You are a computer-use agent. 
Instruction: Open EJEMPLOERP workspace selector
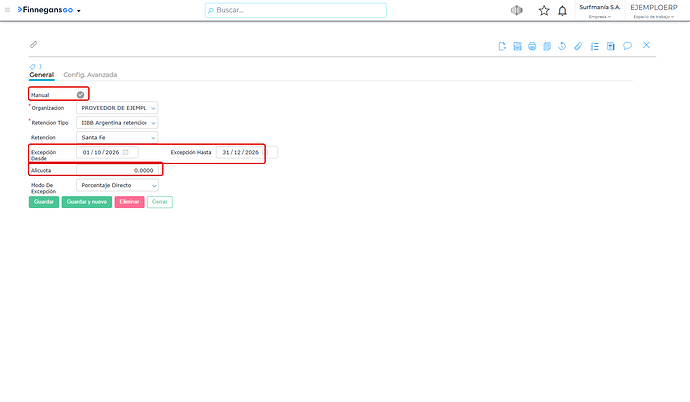pyautogui.click(x=654, y=11)
